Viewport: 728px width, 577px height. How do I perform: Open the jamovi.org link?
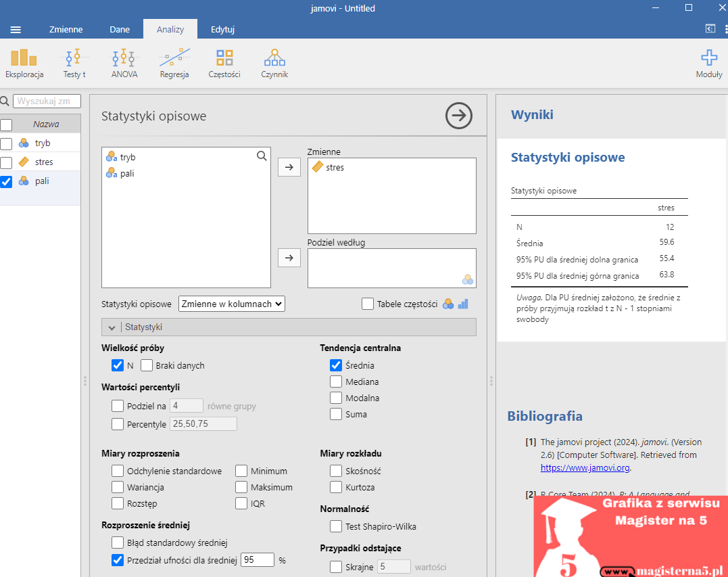click(x=585, y=467)
